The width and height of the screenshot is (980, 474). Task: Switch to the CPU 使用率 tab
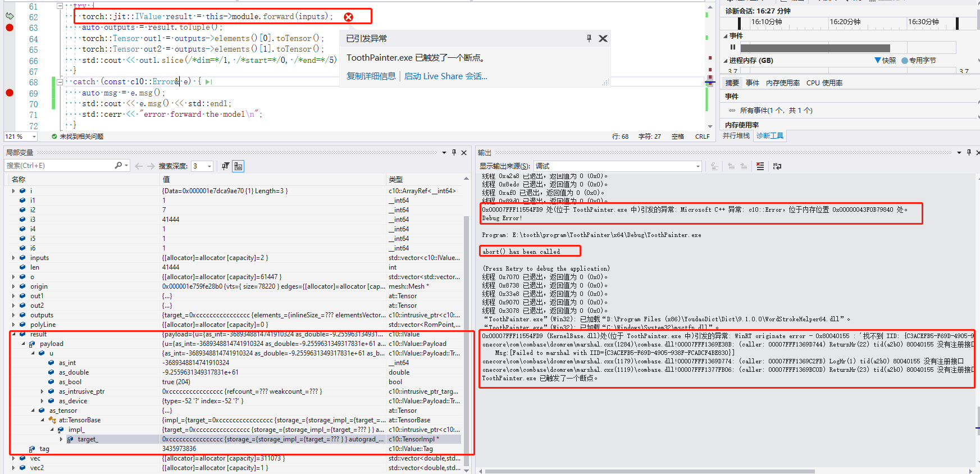[824, 83]
